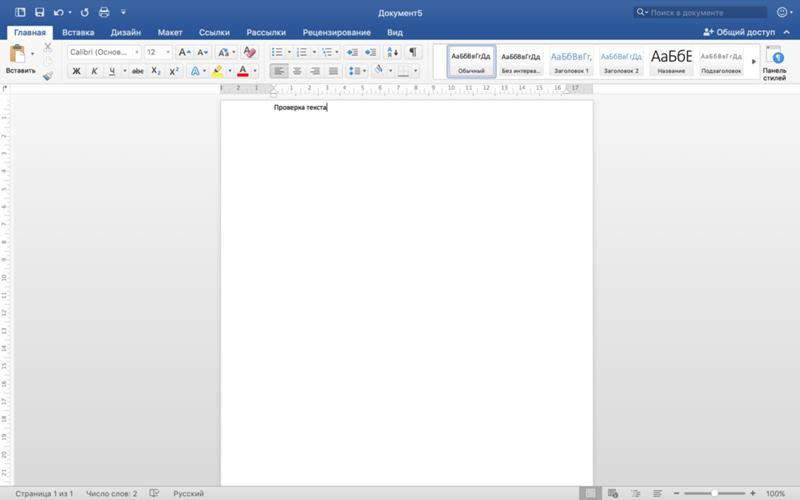Open the font size 12 dropdown
This screenshot has width=800, height=500.
click(158, 52)
